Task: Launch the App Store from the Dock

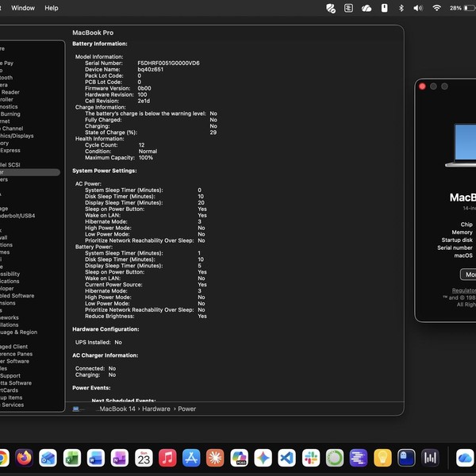Action: 191,458
